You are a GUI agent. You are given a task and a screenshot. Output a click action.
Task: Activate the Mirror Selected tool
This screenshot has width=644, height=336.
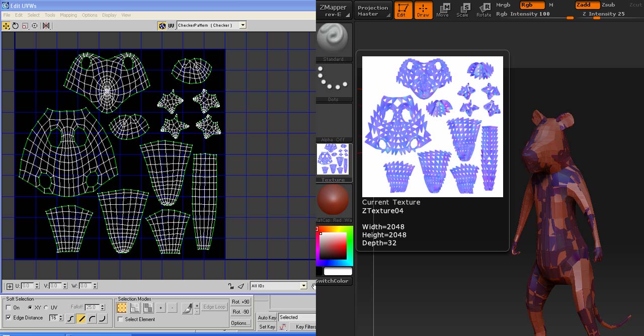pos(45,26)
